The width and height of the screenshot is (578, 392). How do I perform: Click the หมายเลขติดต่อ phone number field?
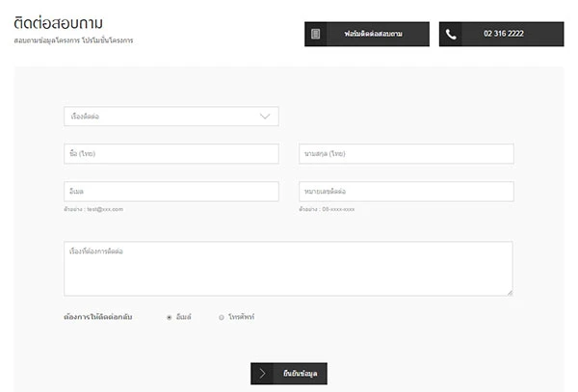(406, 192)
